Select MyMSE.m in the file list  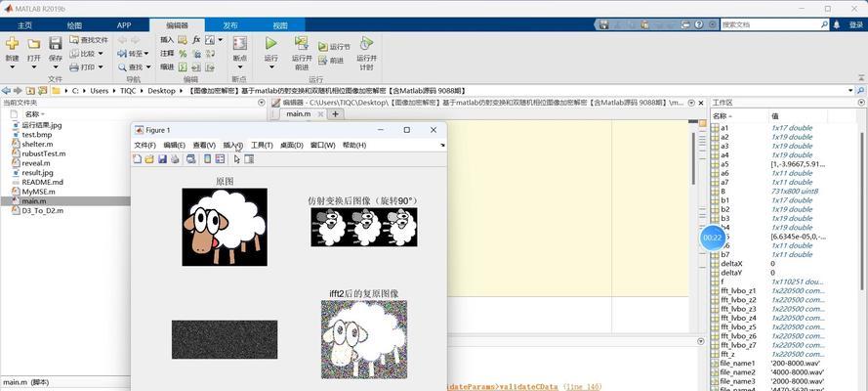[x=38, y=192]
